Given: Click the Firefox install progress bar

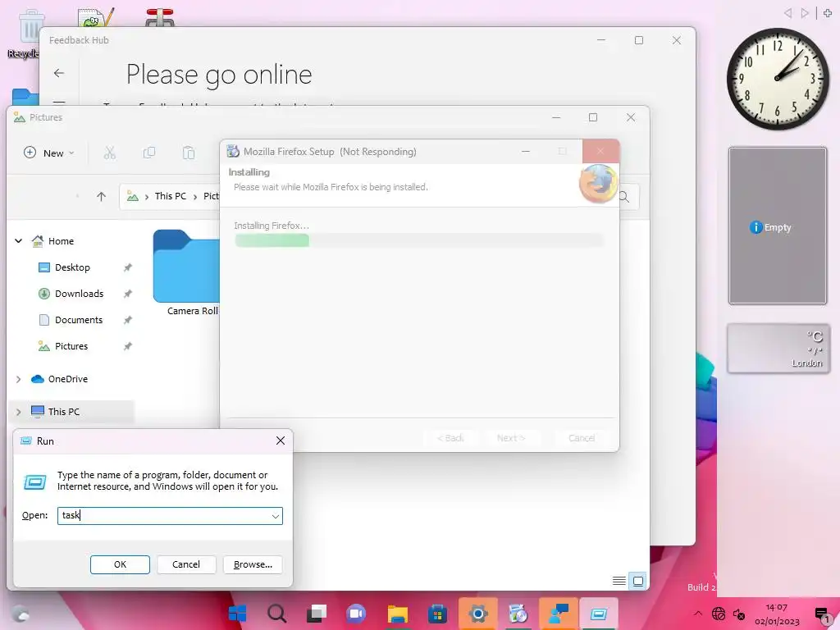Looking at the screenshot, I should coord(419,240).
